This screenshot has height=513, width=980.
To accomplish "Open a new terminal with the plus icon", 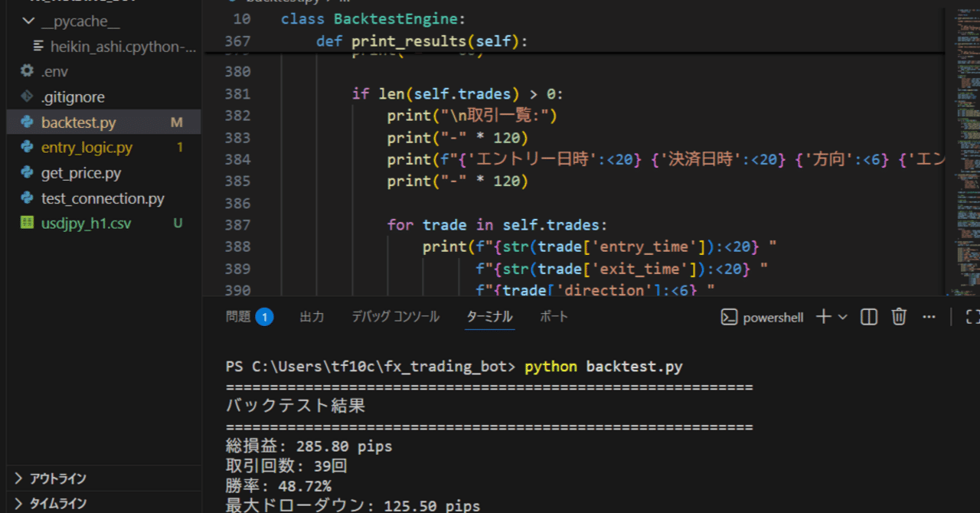I will click(822, 316).
